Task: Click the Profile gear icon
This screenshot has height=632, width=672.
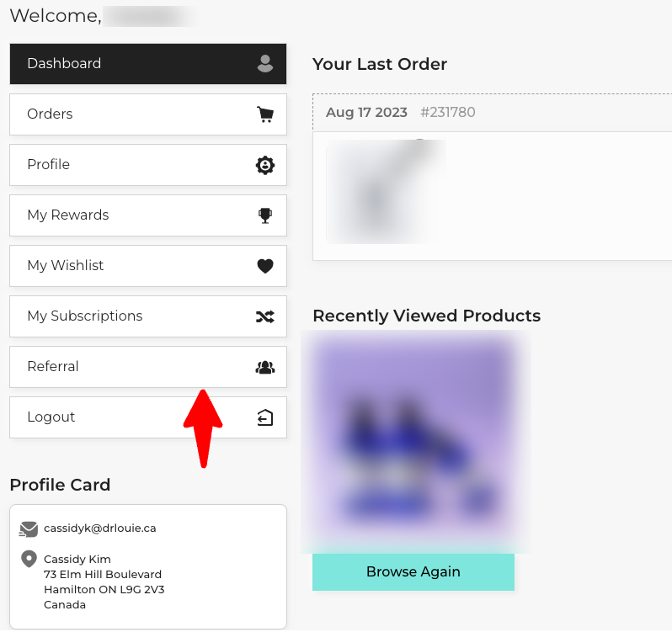Action: (x=265, y=165)
